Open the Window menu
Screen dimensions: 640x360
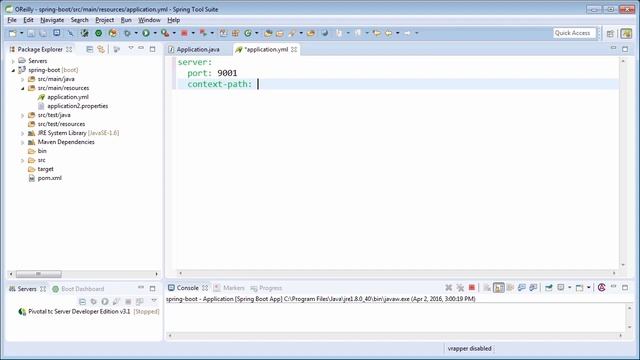[x=149, y=20]
